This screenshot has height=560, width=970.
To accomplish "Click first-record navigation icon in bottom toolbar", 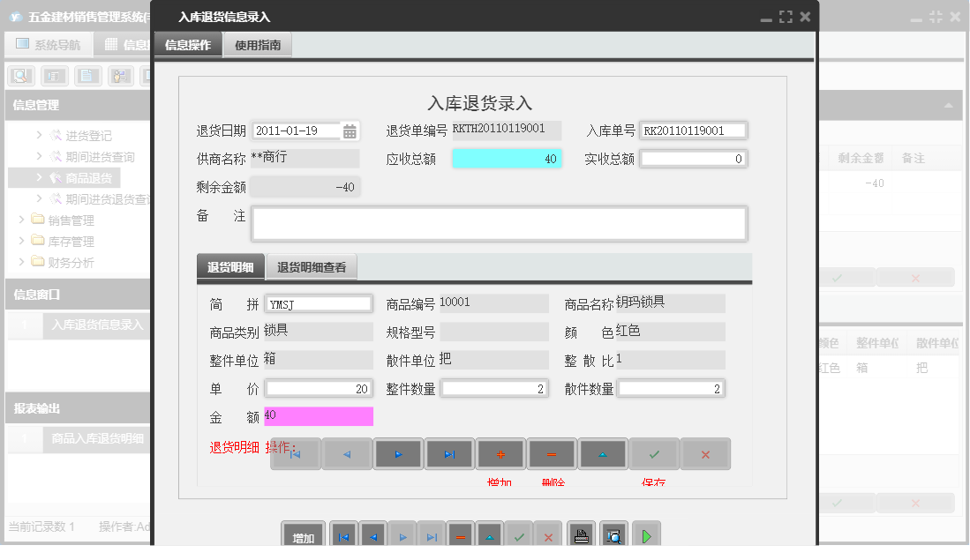I will click(343, 534).
